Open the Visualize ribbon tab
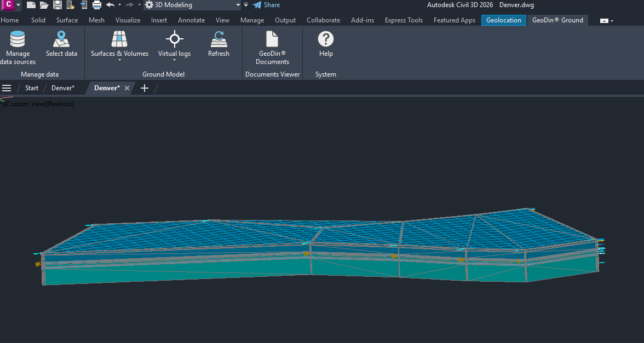 128,20
